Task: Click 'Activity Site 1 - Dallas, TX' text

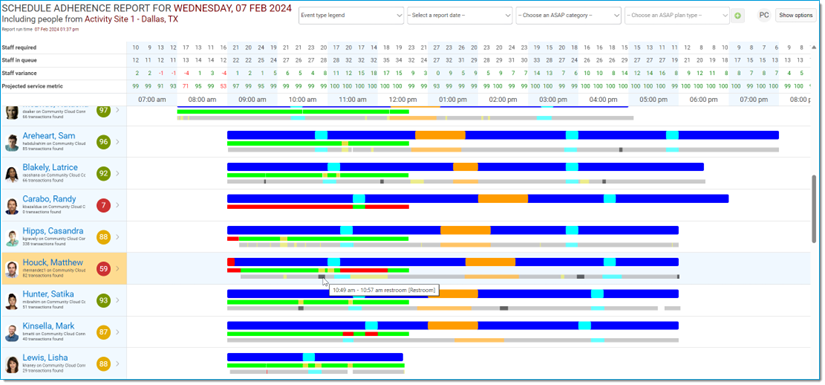Action: (x=132, y=19)
